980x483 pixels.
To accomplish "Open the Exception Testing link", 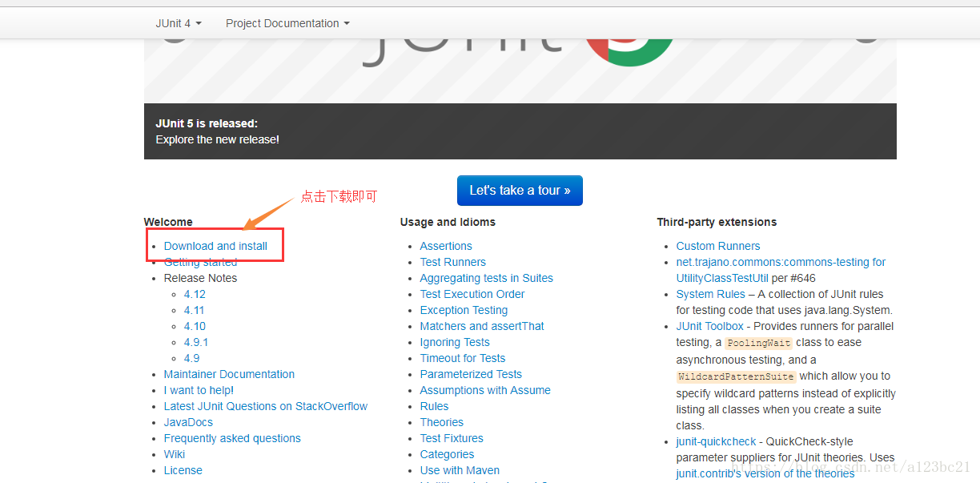I will 464,310.
